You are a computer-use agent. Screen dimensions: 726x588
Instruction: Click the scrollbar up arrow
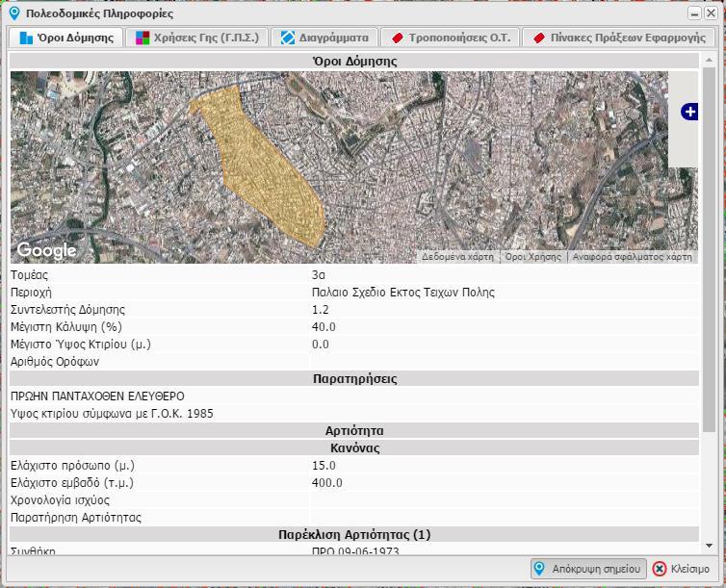coord(709,60)
